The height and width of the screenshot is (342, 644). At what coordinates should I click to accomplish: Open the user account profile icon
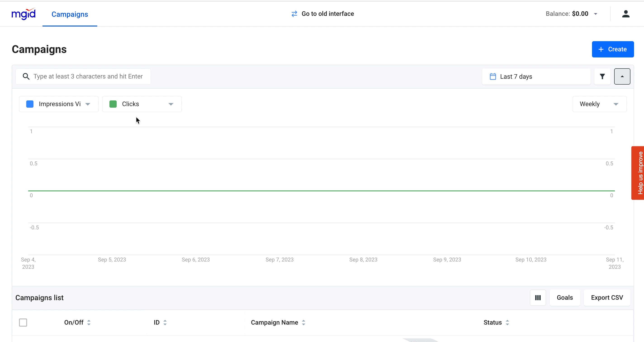point(625,14)
